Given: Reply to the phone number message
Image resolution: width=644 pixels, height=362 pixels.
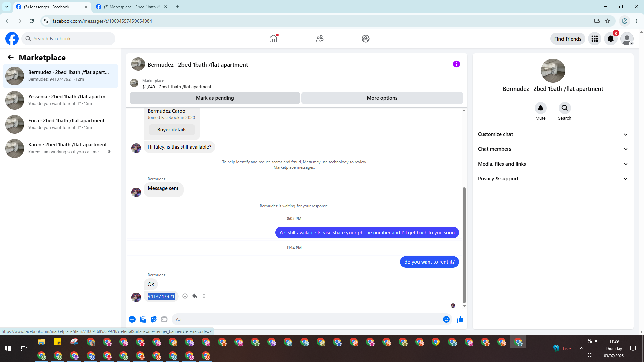Looking at the screenshot, I should tap(195, 296).
